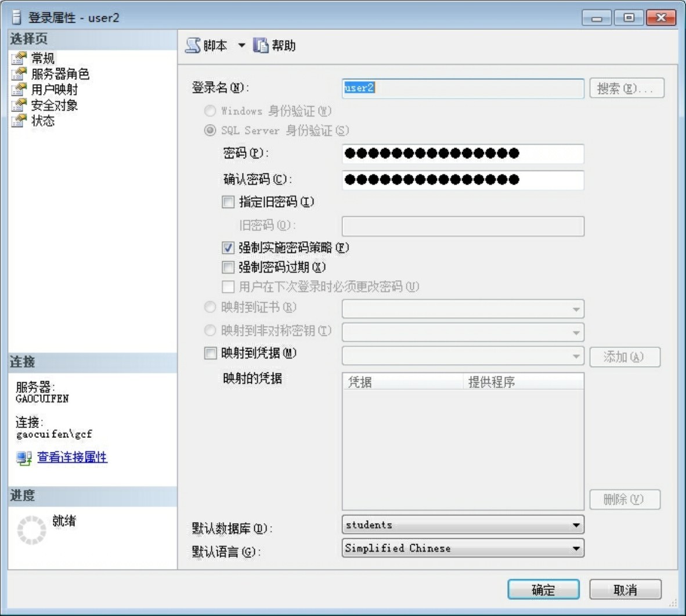Image resolution: width=686 pixels, height=616 pixels.
Task: Select Windows 身份验证 radio button
Action: [x=210, y=111]
